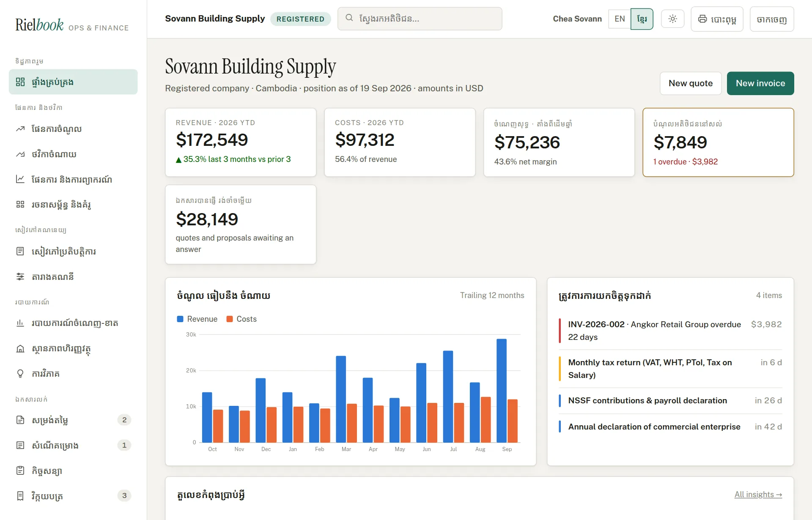Screen dimensions: 812x520
Task: Open the $7,849 outstanding receivables card
Action: (718, 142)
